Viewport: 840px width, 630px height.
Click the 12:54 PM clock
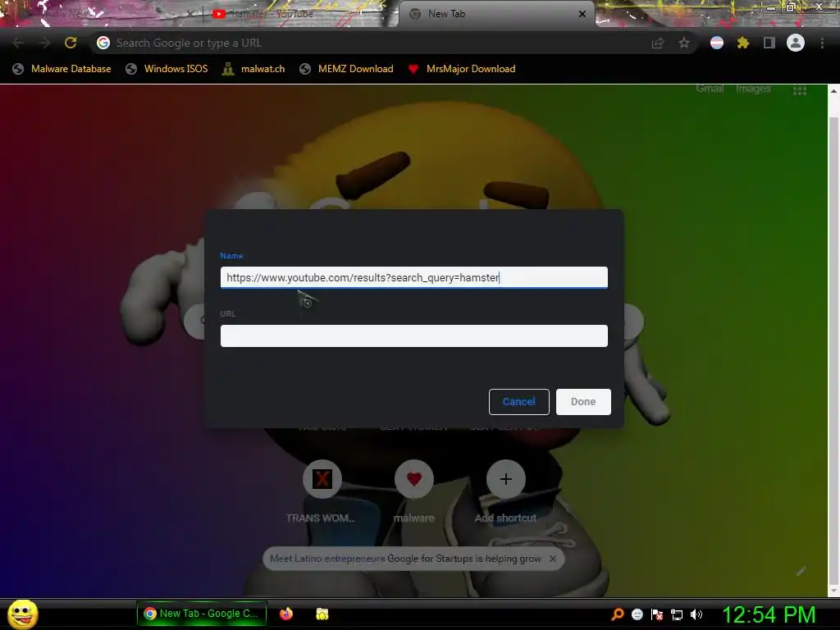pyautogui.click(x=769, y=614)
